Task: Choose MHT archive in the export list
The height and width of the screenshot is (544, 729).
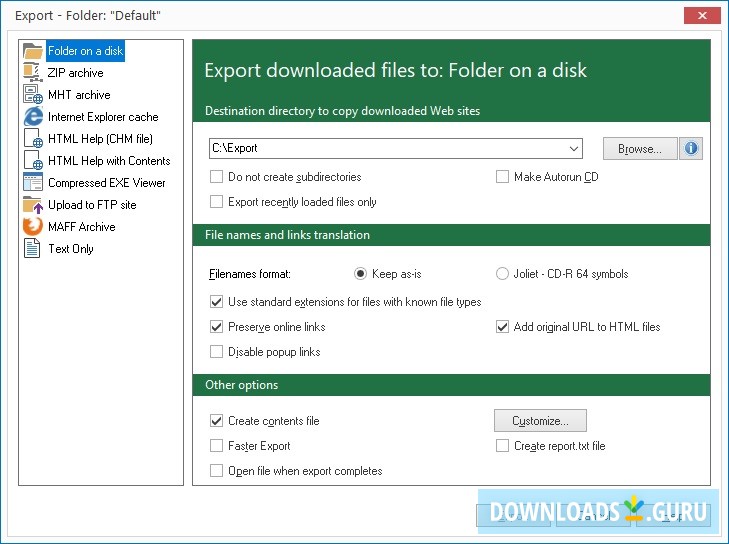Action: [x=79, y=95]
